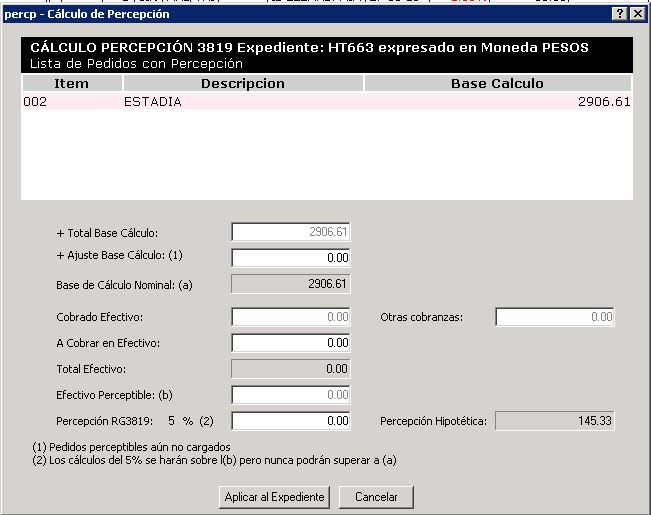Click the 'Percepción Hipotética:' label

pos(433,421)
